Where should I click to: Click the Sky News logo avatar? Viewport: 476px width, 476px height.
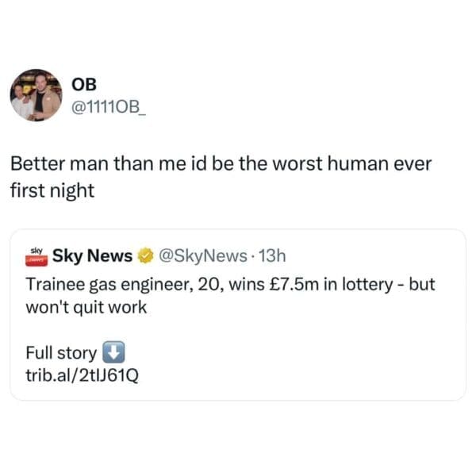[36, 257]
